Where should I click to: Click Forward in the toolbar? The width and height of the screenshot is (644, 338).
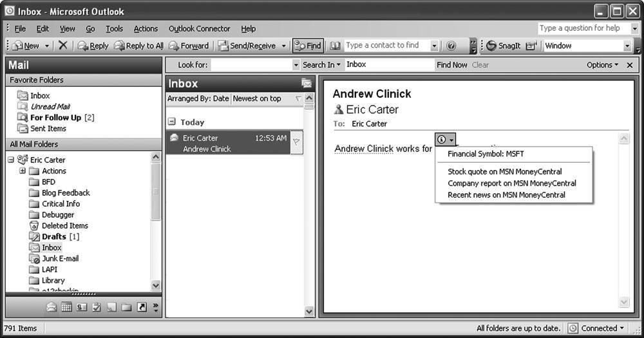[x=189, y=46]
